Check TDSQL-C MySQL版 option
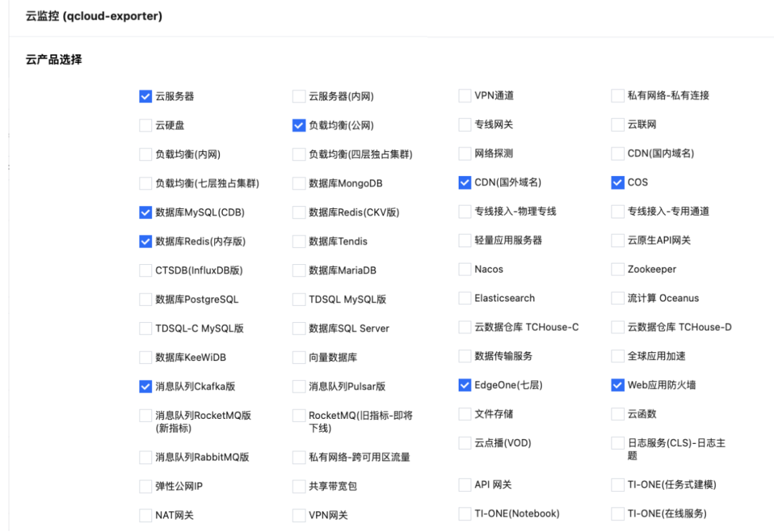Viewport: 774px width, 532px height. coord(145,329)
